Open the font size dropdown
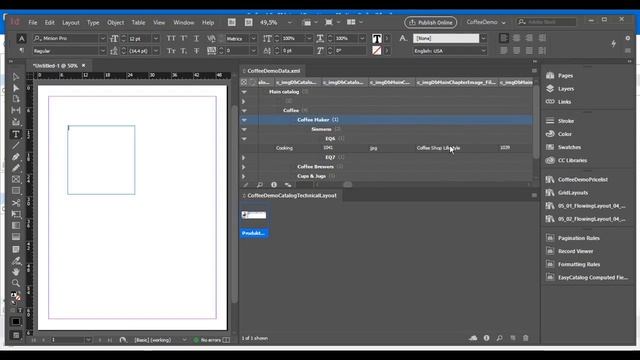Viewport: 640px width, 360px height. (156, 38)
